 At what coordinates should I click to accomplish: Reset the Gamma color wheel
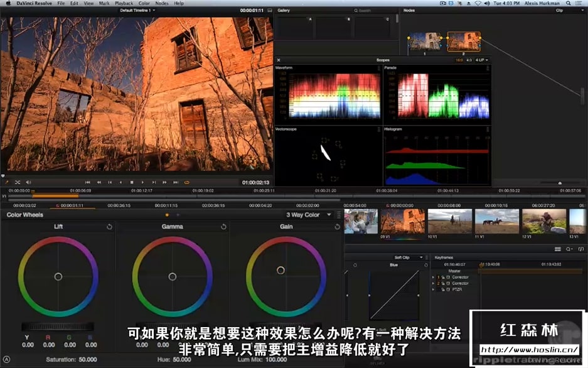[223, 227]
